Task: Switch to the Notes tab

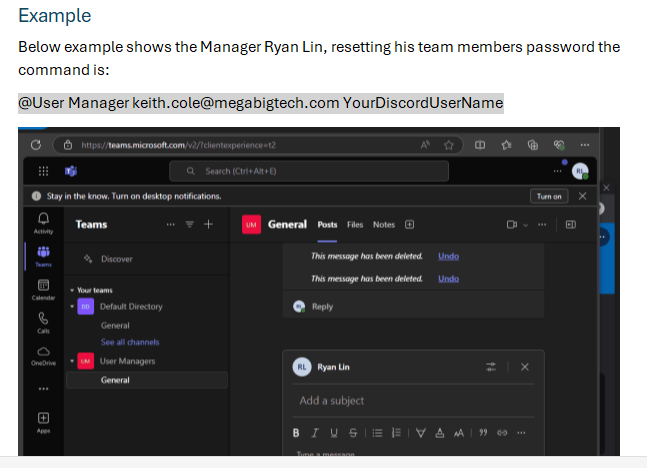Action: coord(383,225)
